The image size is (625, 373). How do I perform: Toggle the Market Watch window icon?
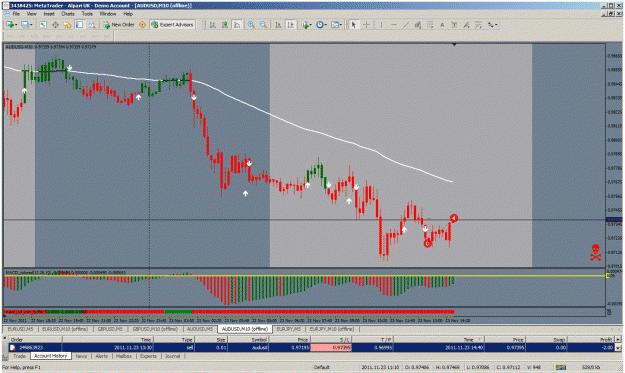tap(43, 25)
